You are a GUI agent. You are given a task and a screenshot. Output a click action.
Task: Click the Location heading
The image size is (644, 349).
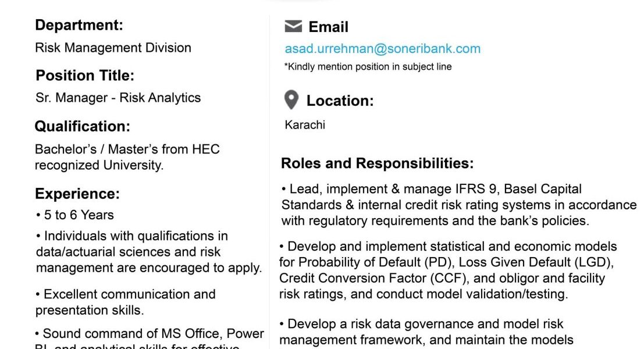340,101
